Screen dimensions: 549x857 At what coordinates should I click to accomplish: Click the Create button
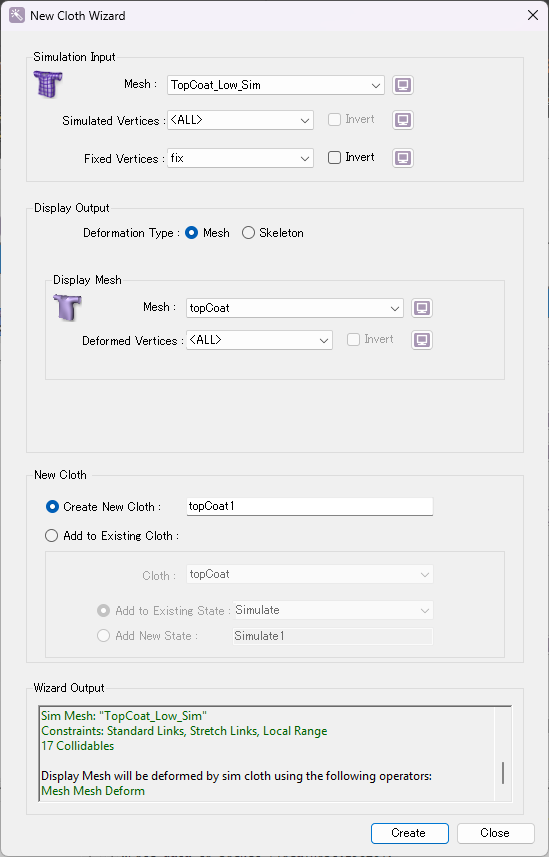click(410, 833)
